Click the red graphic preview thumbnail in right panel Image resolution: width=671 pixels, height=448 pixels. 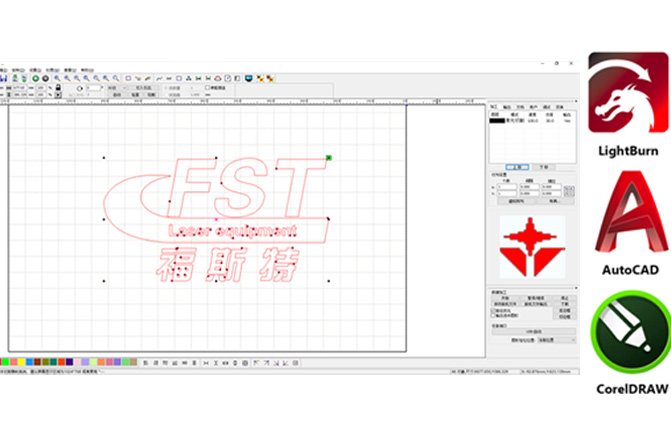point(532,246)
